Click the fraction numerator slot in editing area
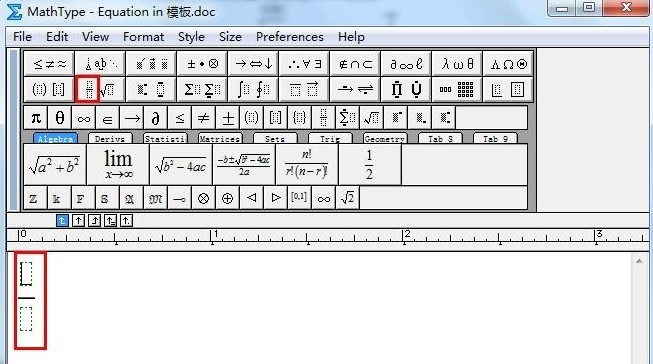 pyautogui.click(x=26, y=274)
